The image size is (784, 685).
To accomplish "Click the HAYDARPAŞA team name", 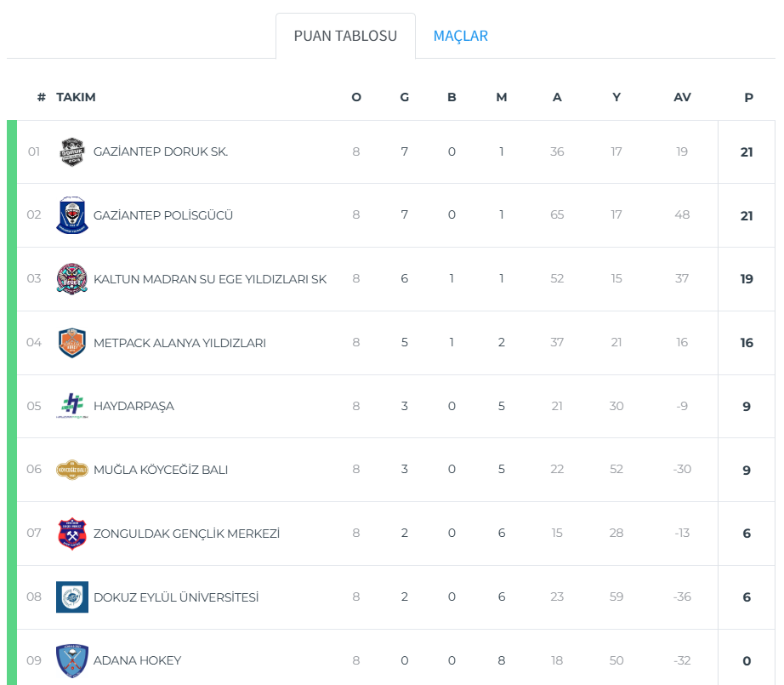I will [134, 406].
